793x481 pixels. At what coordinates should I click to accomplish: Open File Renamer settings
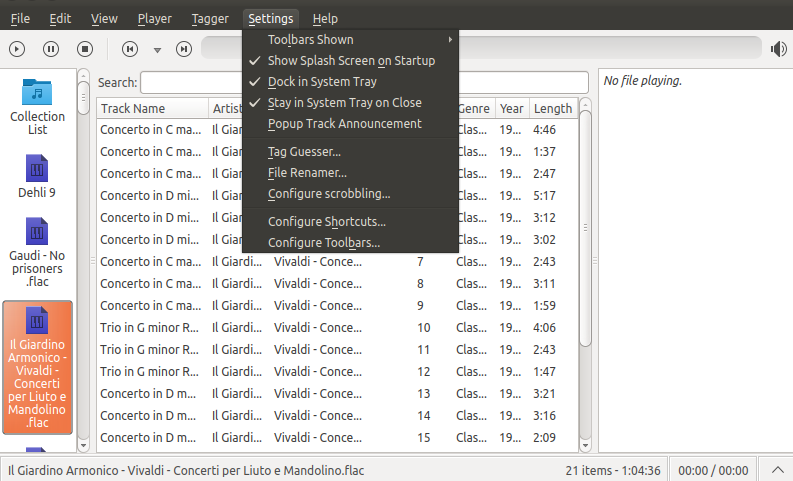350,172
